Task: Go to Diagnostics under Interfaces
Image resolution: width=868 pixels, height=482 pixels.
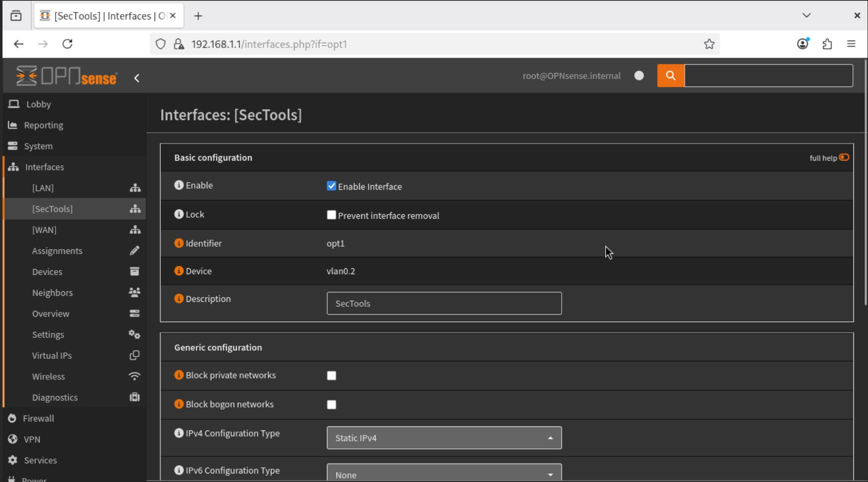Action: (x=55, y=397)
